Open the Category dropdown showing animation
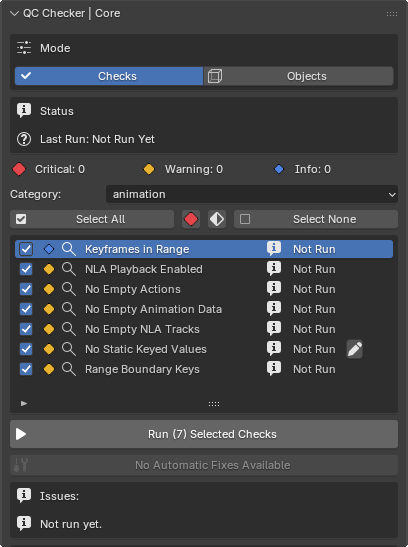The height and width of the screenshot is (547, 408). 252,194
